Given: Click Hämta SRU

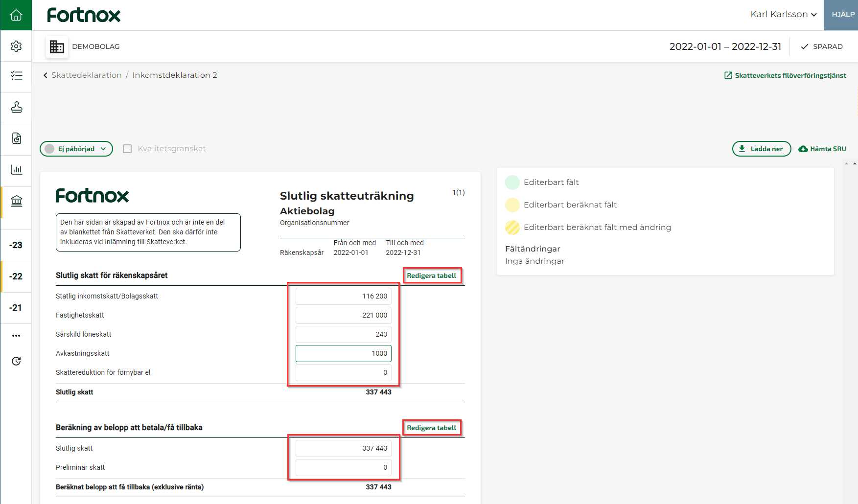Looking at the screenshot, I should pos(822,149).
